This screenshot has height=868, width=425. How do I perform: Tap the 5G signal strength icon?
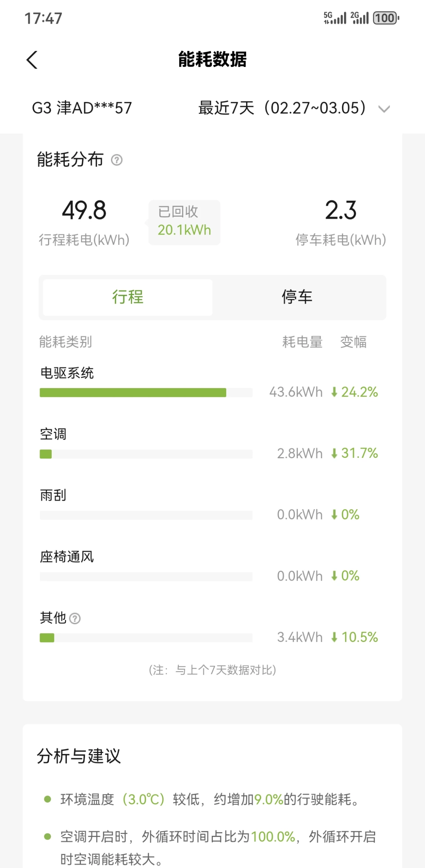coord(335,18)
